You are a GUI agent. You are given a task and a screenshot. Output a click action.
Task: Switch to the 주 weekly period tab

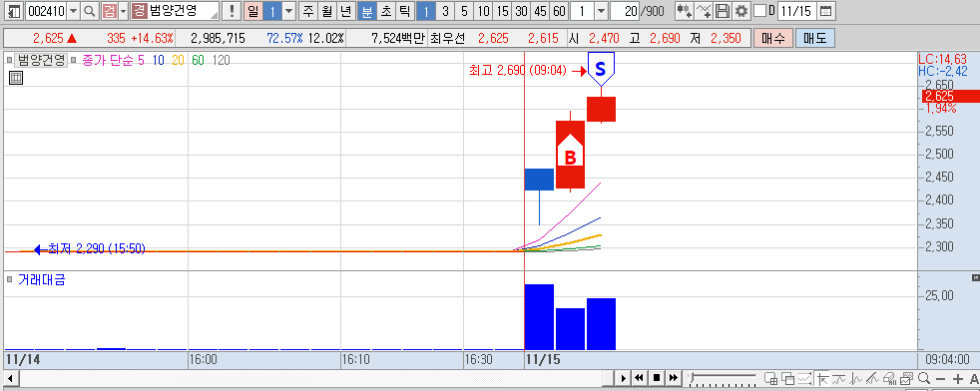pos(307,11)
